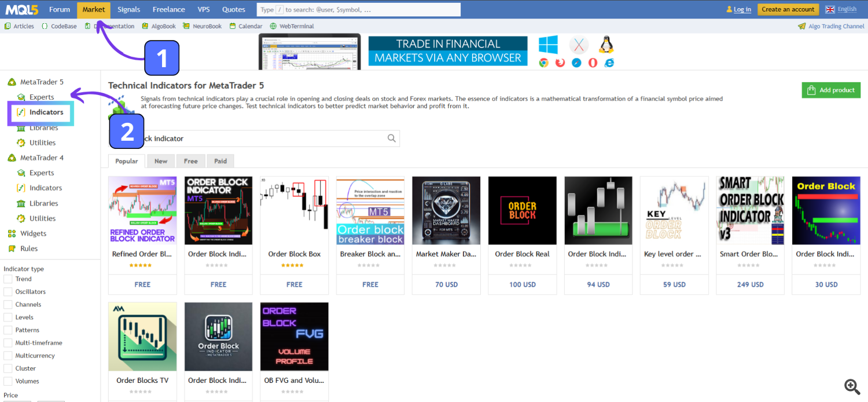Open the English language selector
The width and height of the screenshot is (868, 402).
(x=847, y=9)
